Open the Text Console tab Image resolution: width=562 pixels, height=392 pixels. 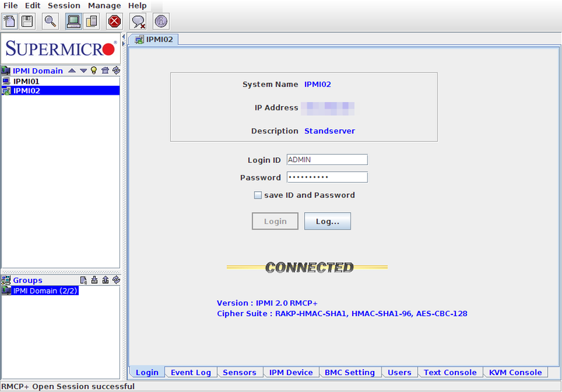450,372
